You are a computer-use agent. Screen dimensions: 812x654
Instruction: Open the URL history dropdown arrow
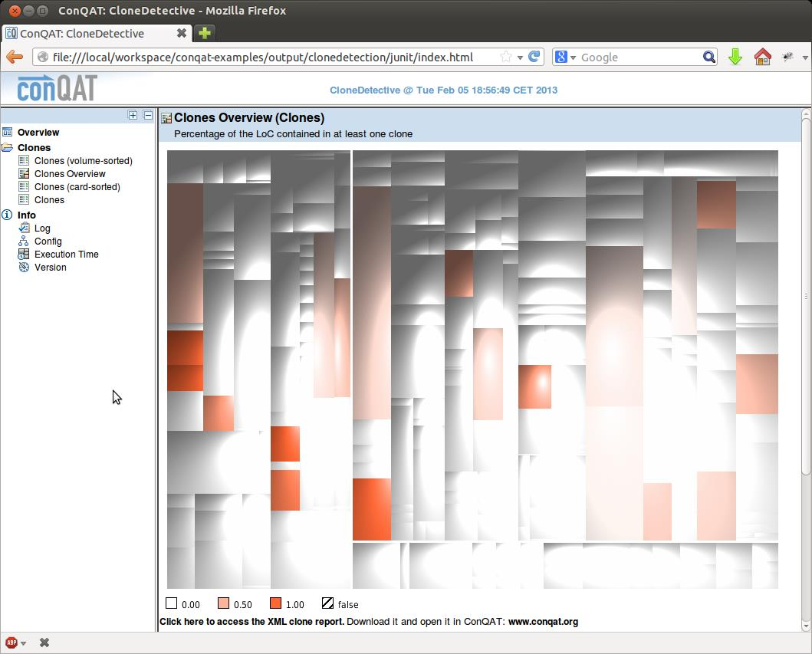[520, 58]
